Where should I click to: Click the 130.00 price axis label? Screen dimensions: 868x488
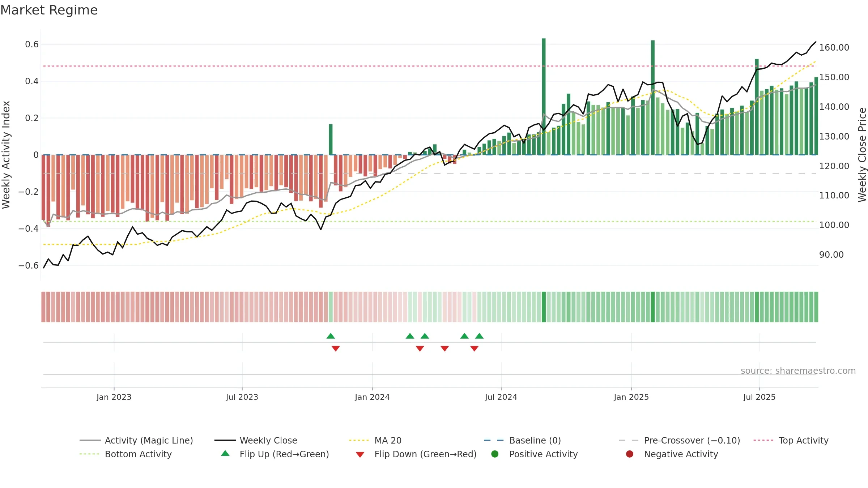pos(834,136)
